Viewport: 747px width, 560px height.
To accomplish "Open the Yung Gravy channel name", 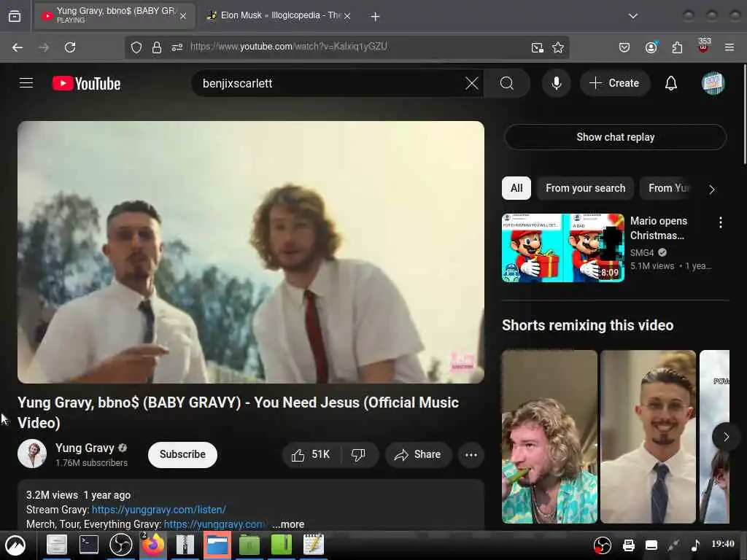I will [x=85, y=448].
